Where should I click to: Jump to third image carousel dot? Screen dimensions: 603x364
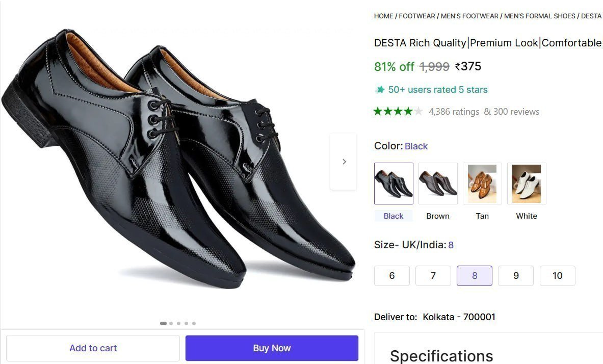[178, 323]
